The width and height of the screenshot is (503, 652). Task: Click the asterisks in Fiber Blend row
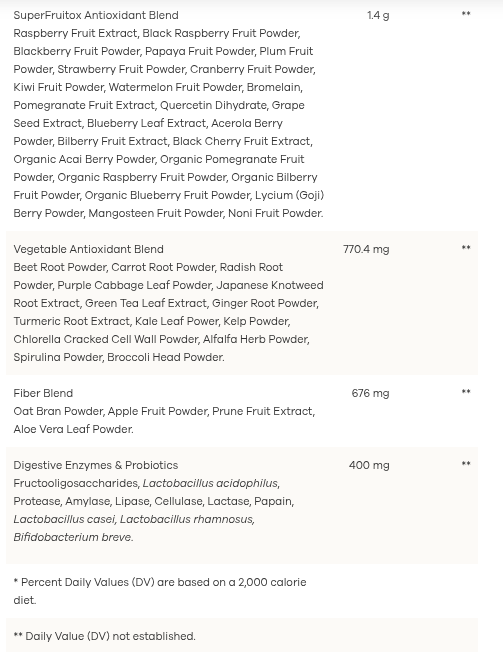(466, 392)
